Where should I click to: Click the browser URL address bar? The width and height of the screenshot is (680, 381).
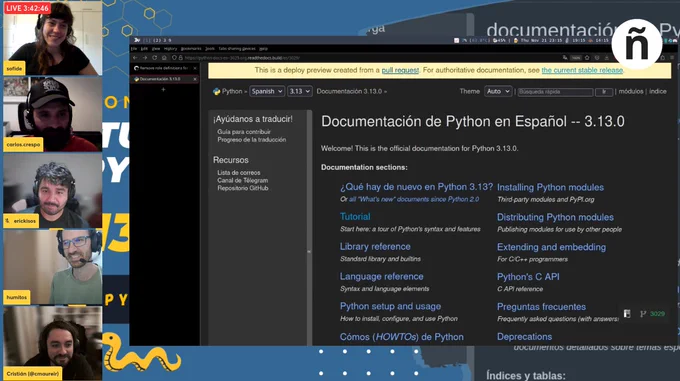point(369,58)
